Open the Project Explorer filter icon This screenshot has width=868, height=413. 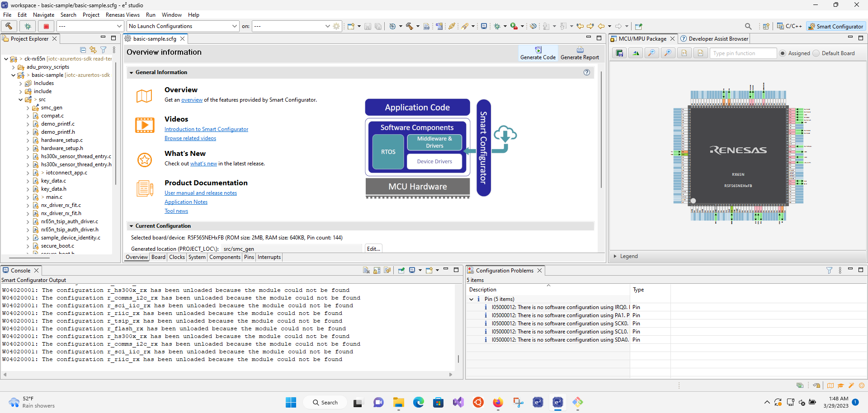tap(104, 50)
